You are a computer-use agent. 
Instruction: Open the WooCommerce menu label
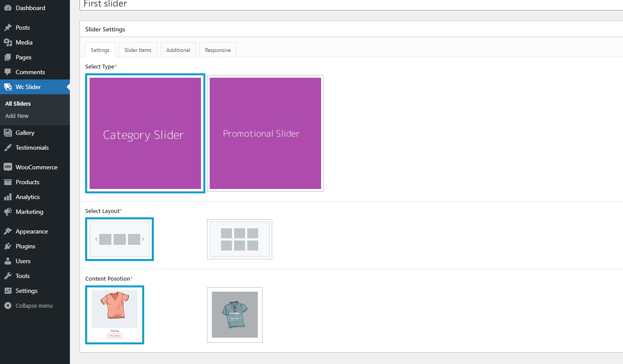point(37,167)
